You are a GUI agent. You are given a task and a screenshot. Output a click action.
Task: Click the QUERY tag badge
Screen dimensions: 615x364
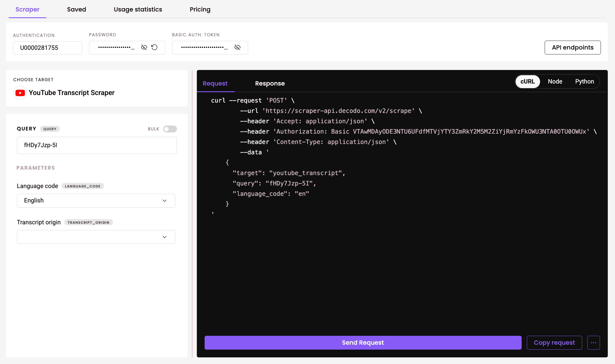[x=50, y=129]
